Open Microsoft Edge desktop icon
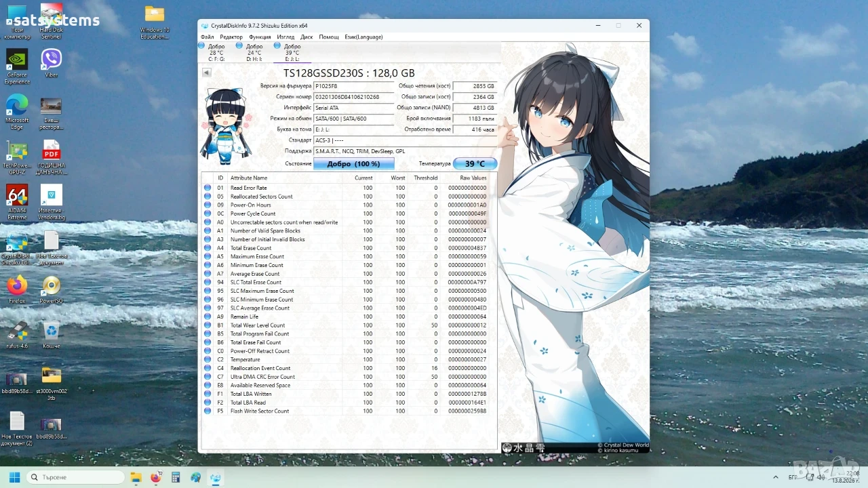The width and height of the screenshot is (868, 488). 17,112
